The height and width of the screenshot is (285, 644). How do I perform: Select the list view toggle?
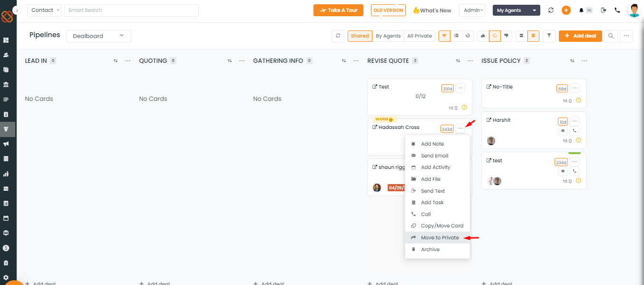click(456, 36)
